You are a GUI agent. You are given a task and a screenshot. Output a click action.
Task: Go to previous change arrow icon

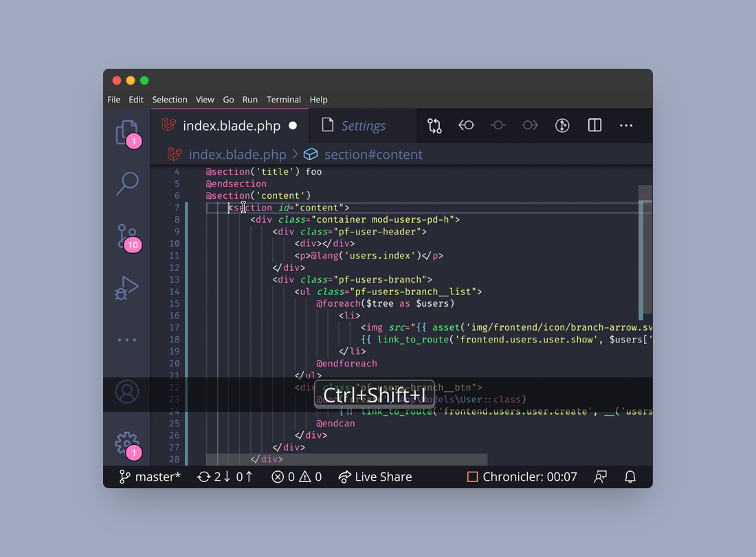coord(467,126)
